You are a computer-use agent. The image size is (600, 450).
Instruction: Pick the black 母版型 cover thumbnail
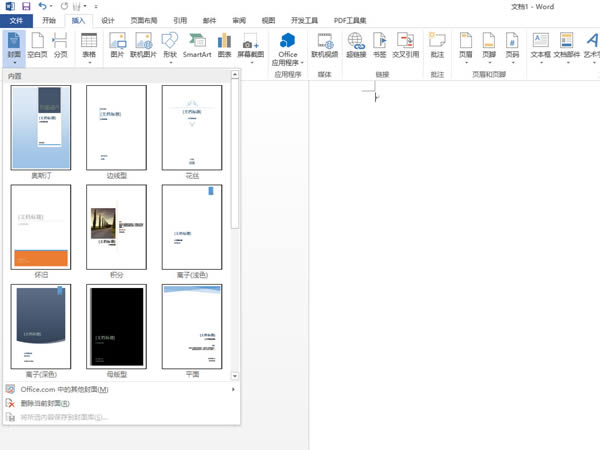[116, 326]
